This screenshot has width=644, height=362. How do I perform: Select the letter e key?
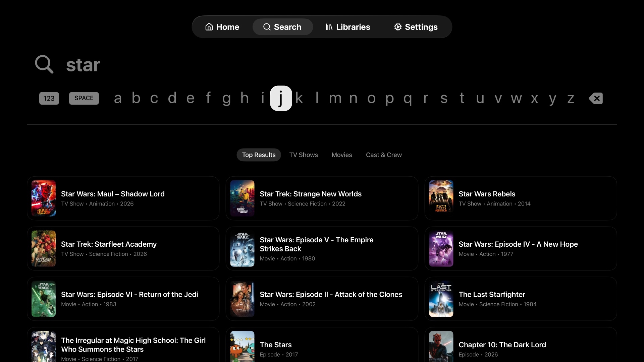(x=190, y=98)
